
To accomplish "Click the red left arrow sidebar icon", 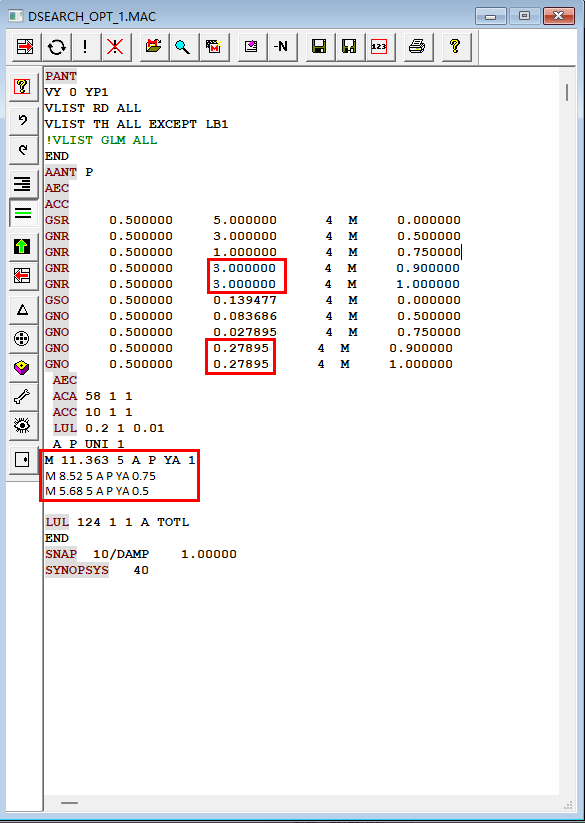I will 23,276.
